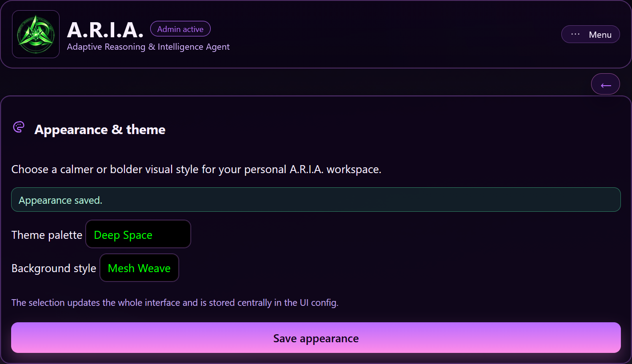Viewport: 632px width, 364px height.
Task: Click the Appearance saved notification banner
Action: tap(316, 200)
